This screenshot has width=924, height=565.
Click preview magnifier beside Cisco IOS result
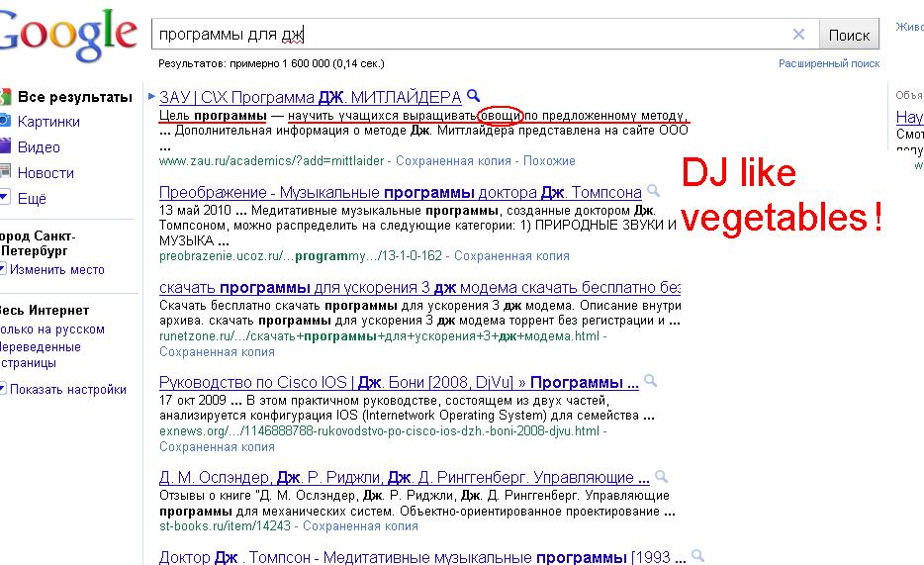651,381
